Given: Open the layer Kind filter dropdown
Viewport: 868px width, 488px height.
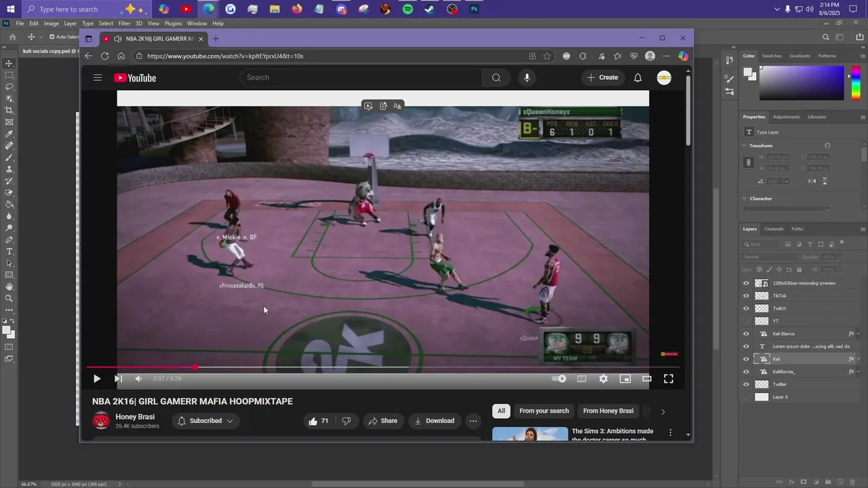Looking at the screenshot, I should (762, 244).
